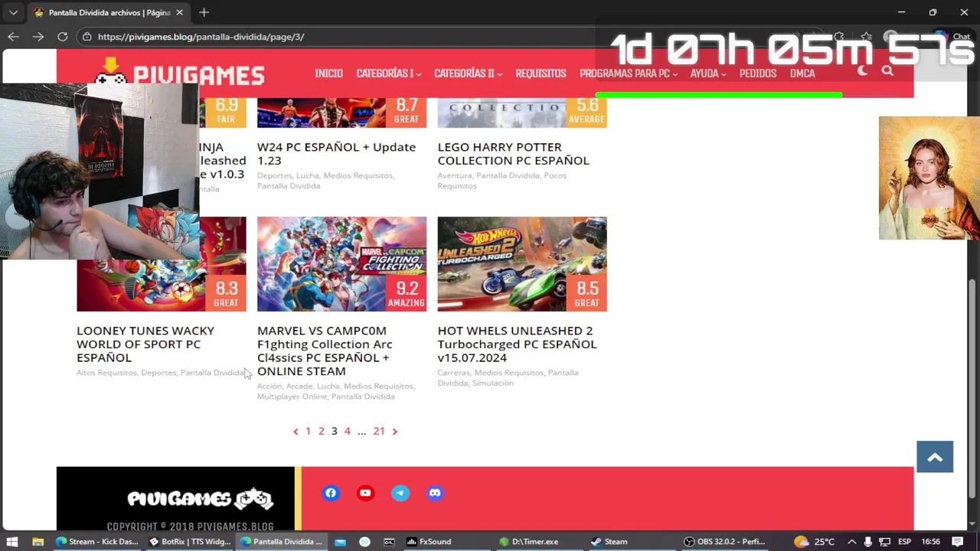
Task: Show hidden system tray icons chevron
Action: tap(851, 542)
